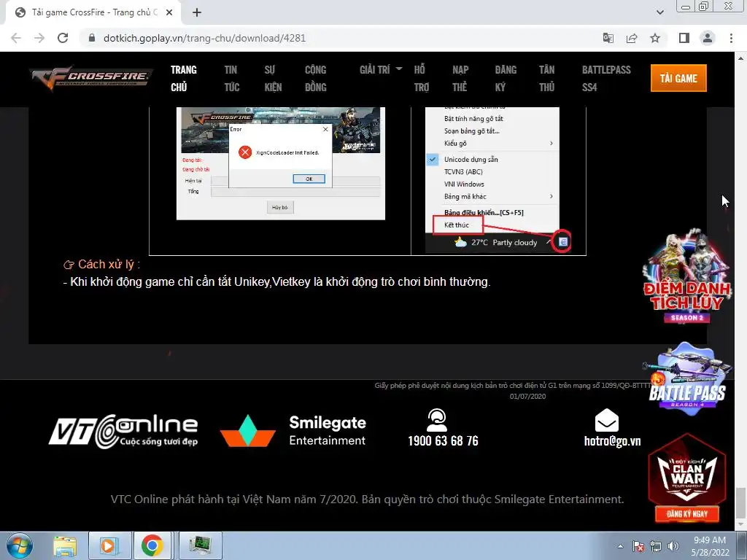
Task: Toggle the browser side panel icon
Action: click(x=684, y=38)
